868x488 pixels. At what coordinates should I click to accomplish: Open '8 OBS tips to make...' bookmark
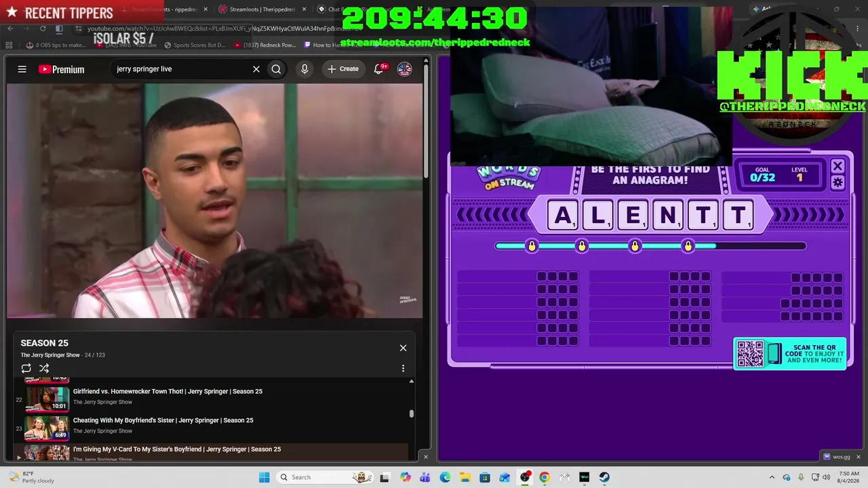pos(56,45)
